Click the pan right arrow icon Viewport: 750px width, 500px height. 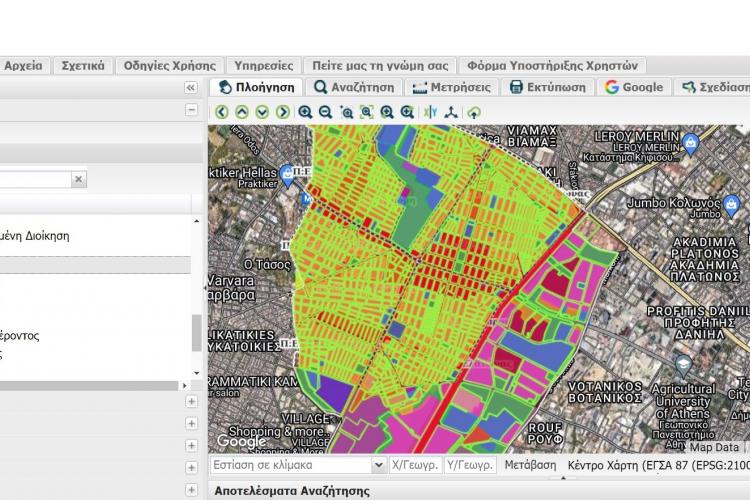(283, 112)
